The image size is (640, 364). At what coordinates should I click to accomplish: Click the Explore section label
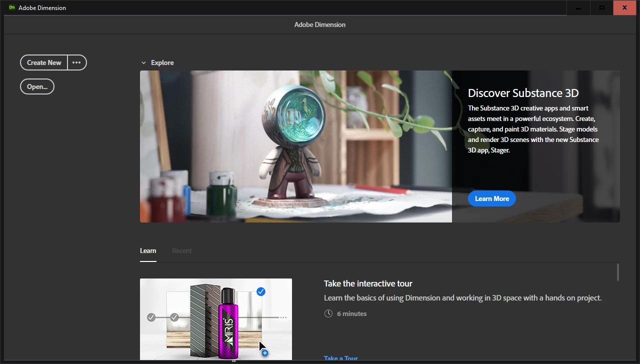[162, 62]
